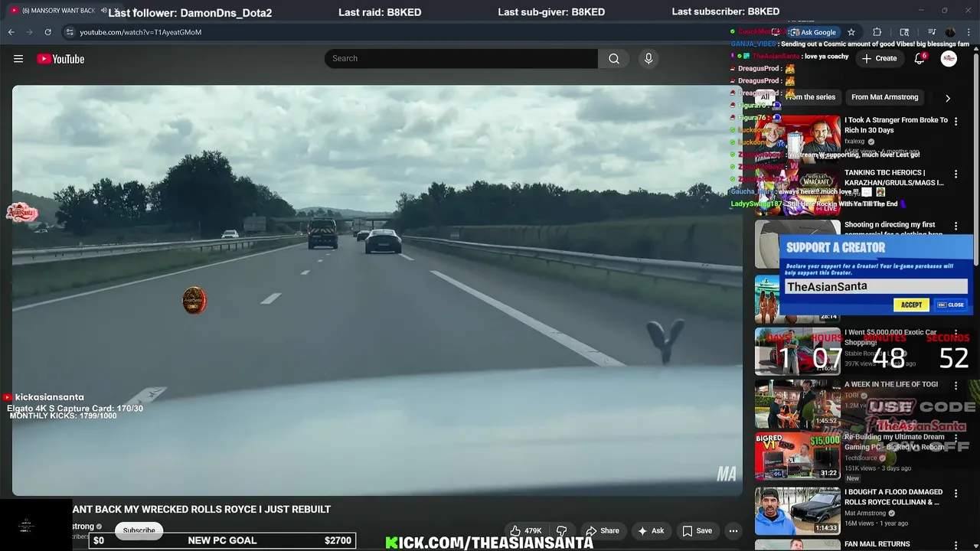Select the 'From the series' chip

(810, 97)
